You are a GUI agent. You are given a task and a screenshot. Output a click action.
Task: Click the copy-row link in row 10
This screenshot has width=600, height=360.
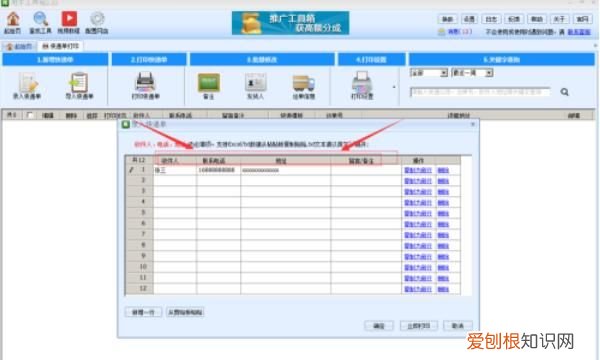(418, 268)
